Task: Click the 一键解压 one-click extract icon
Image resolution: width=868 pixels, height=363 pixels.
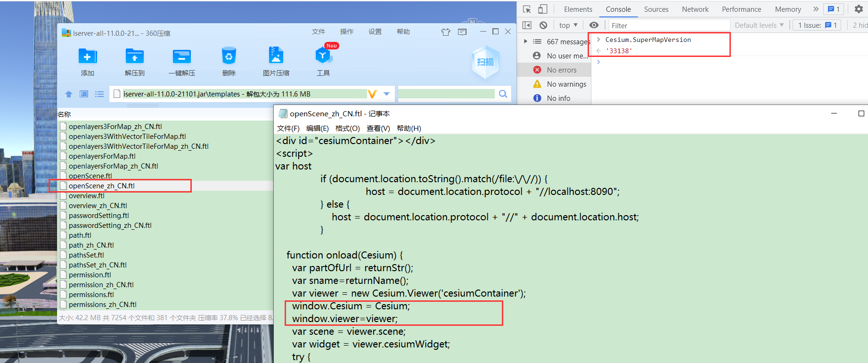Action: 181,56
